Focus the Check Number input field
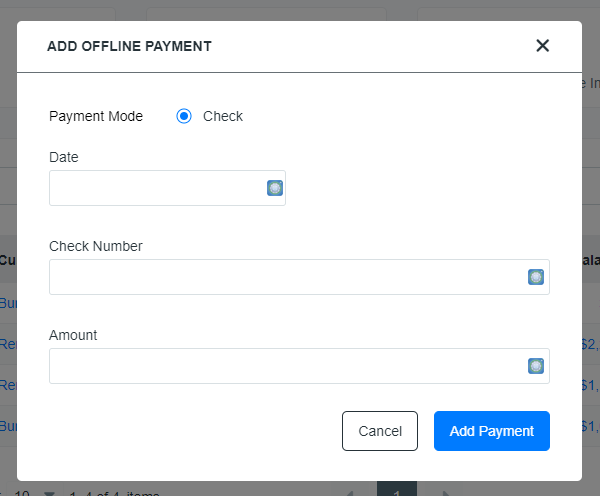Screen dimensions: 600x496 pyautogui.click(x=299, y=277)
